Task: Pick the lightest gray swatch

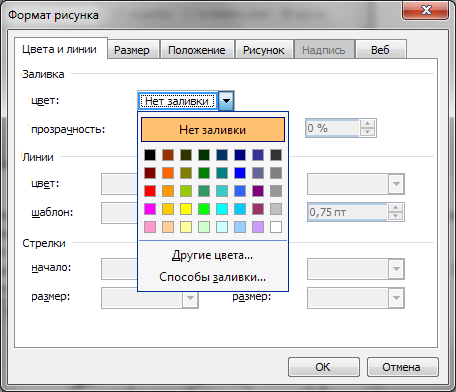Action: click(276, 209)
